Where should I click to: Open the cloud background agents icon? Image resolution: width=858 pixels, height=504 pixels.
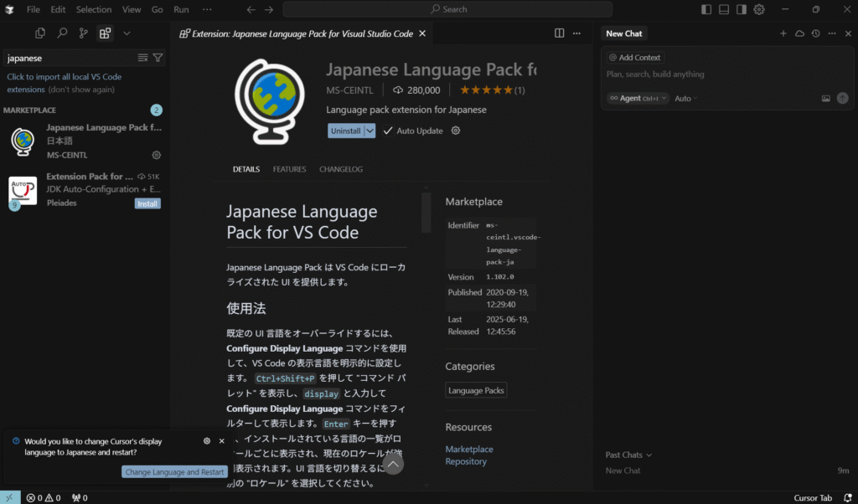(x=799, y=33)
